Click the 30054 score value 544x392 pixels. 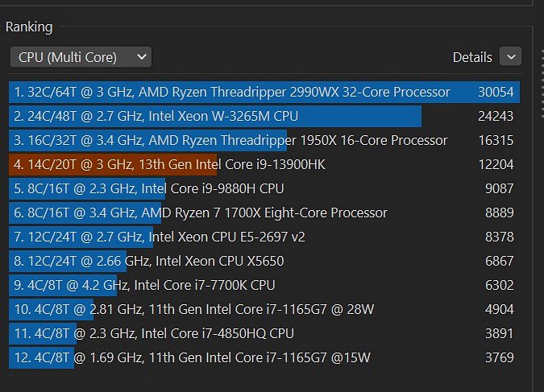(x=496, y=93)
